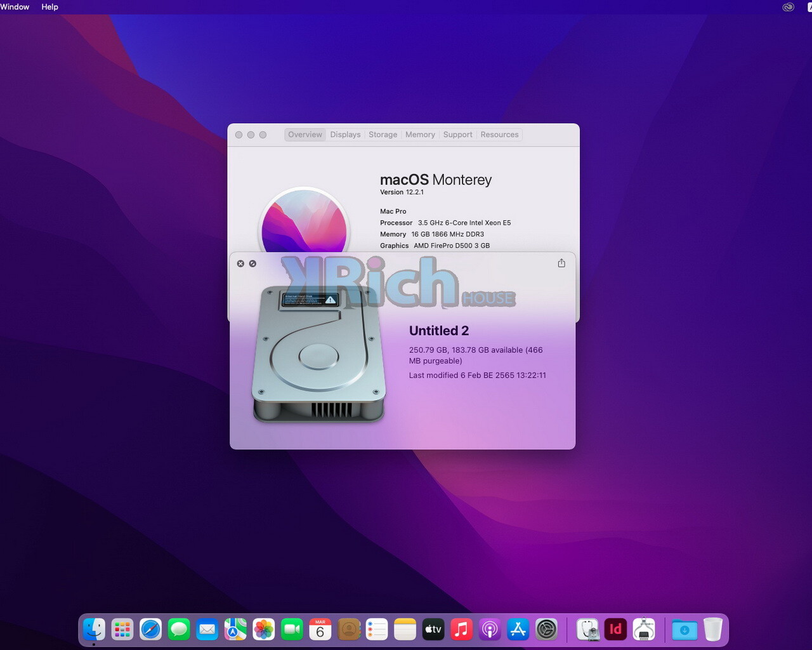Image resolution: width=812 pixels, height=650 pixels.
Task: Open the Messages app in dock
Action: click(x=179, y=630)
